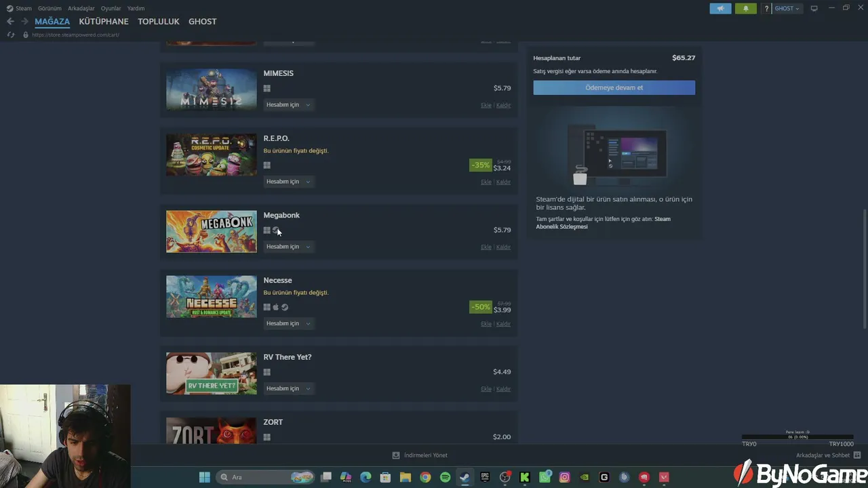Open the GHOST profile tab

coord(203,22)
